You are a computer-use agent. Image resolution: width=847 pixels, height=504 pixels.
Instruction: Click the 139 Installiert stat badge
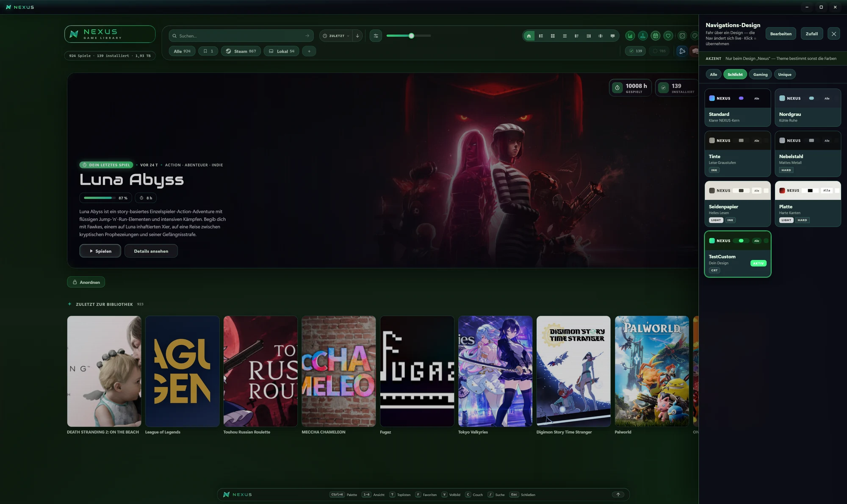tap(677, 88)
